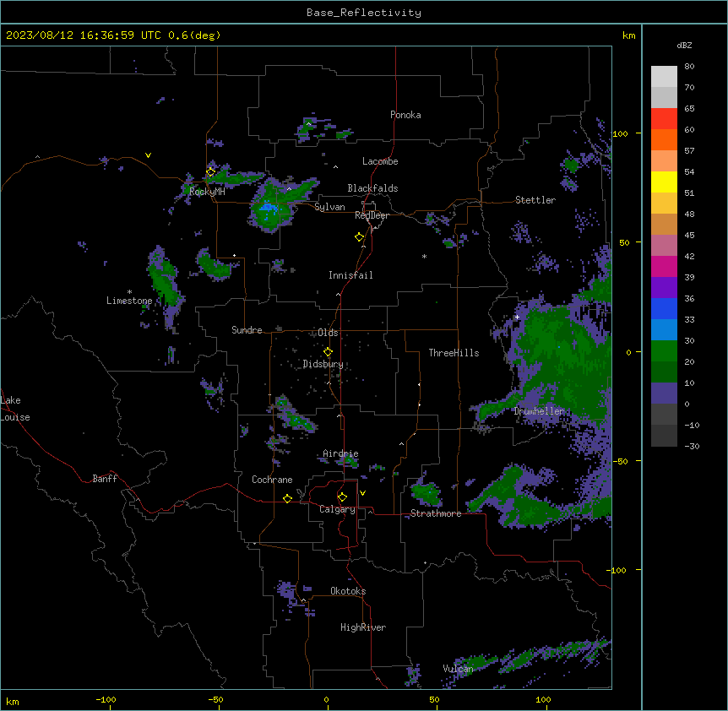Click the -100 tick on bottom axis
The image size is (728, 711).
click(x=106, y=699)
